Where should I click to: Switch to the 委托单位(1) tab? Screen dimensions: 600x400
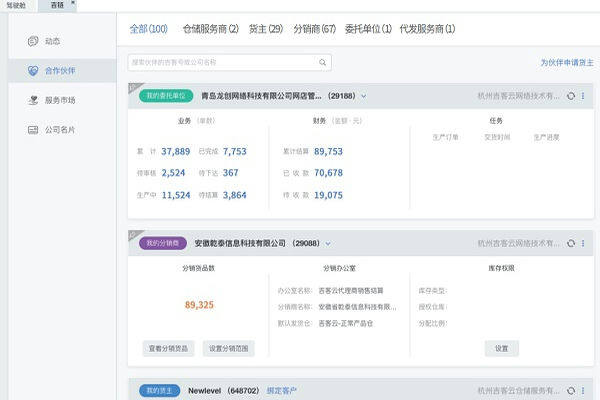[368, 29]
